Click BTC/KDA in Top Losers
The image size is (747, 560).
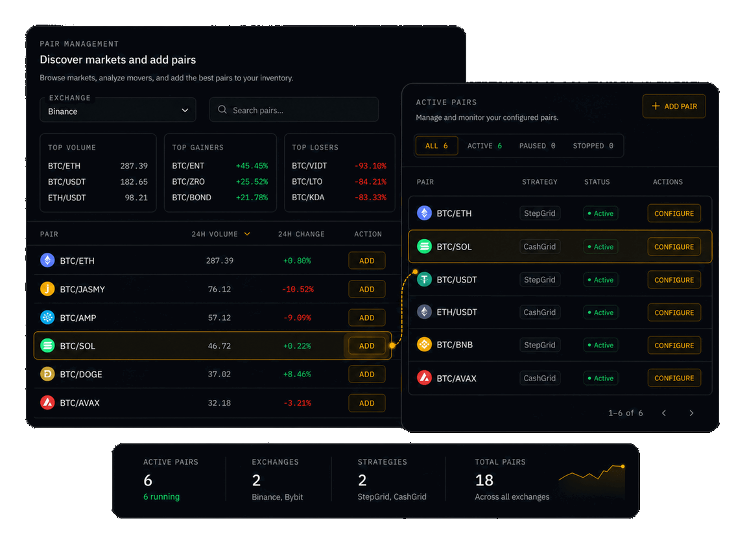pyautogui.click(x=308, y=197)
